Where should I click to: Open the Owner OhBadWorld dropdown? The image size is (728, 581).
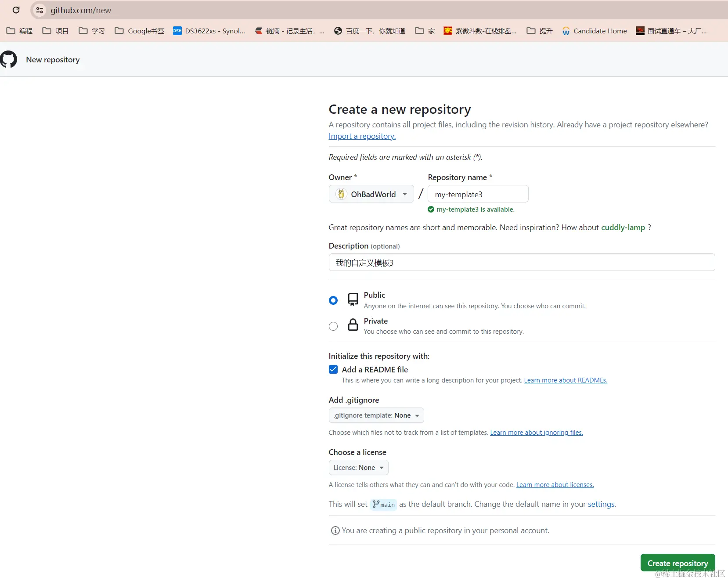click(x=371, y=194)
